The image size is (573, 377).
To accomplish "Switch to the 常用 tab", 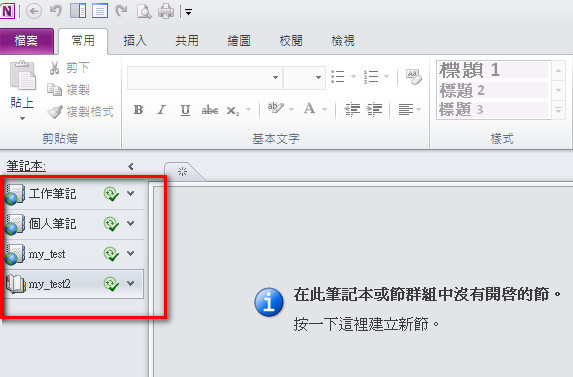I will click(83, 41).
